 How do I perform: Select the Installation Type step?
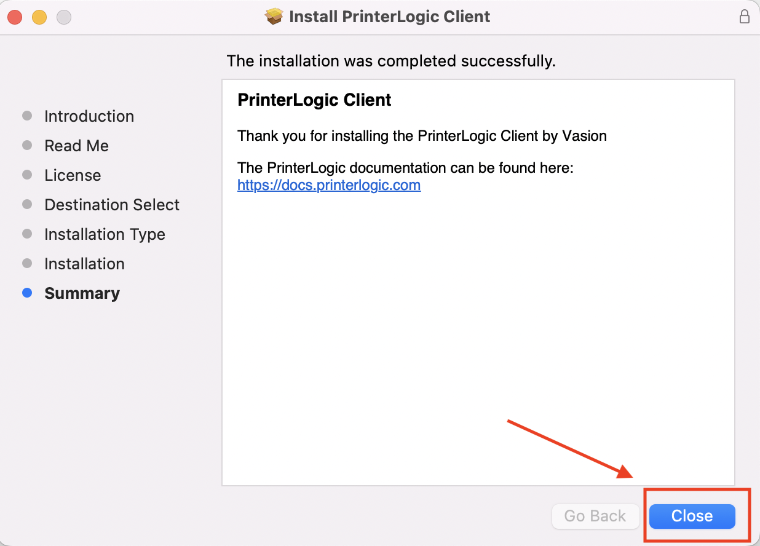coord(105,234)
